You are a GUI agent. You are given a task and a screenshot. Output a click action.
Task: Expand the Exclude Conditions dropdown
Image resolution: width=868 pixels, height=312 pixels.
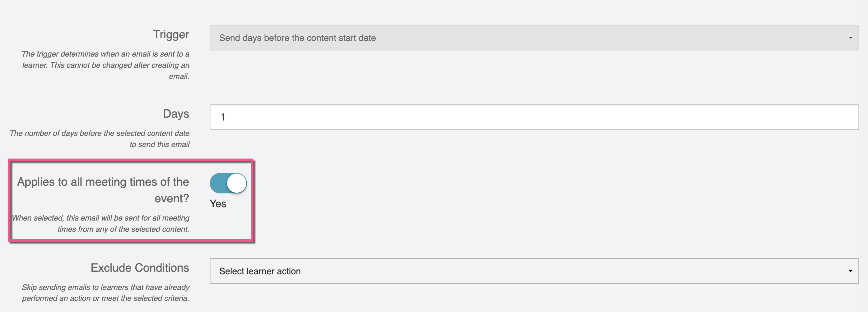click(x=533, y=271)
